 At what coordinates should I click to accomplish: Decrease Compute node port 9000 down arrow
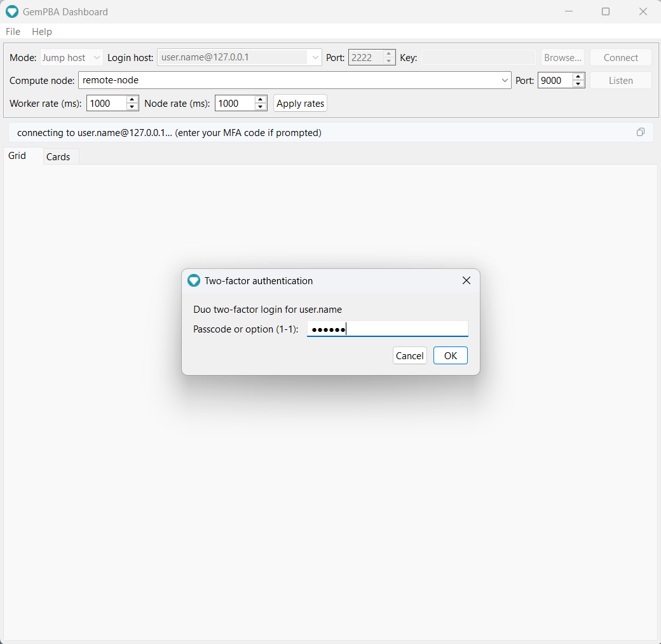click(x=578, y=84)
